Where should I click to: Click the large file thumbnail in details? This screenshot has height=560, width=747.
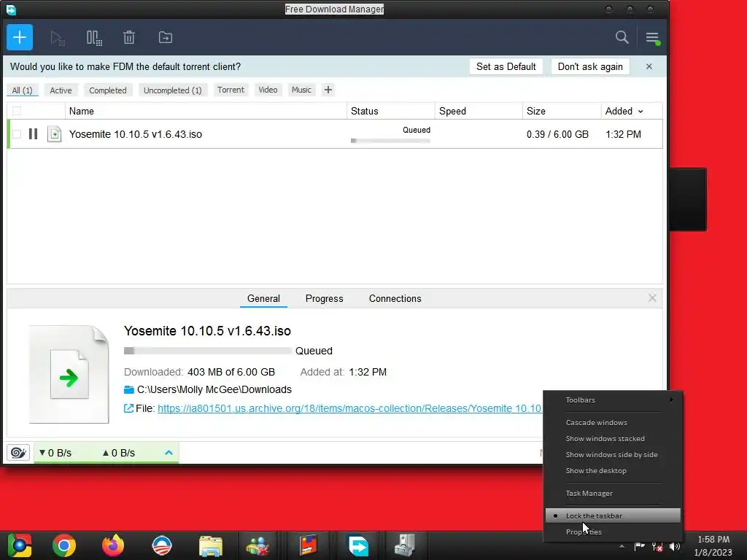coord(69,374)
